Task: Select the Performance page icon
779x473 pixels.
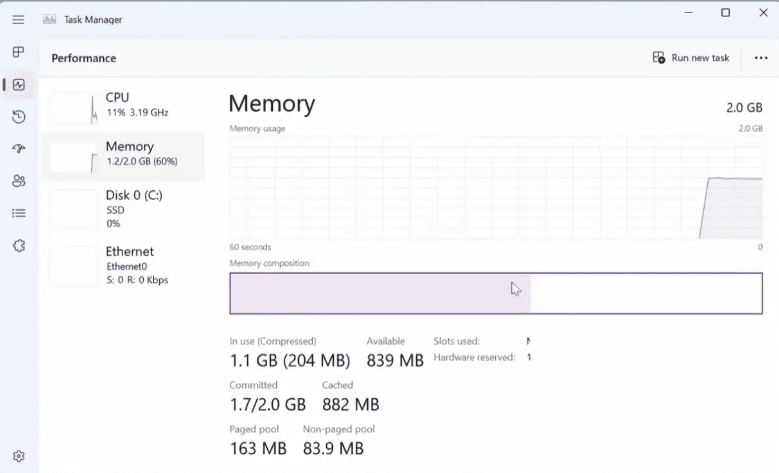Action: pos(19,84)
